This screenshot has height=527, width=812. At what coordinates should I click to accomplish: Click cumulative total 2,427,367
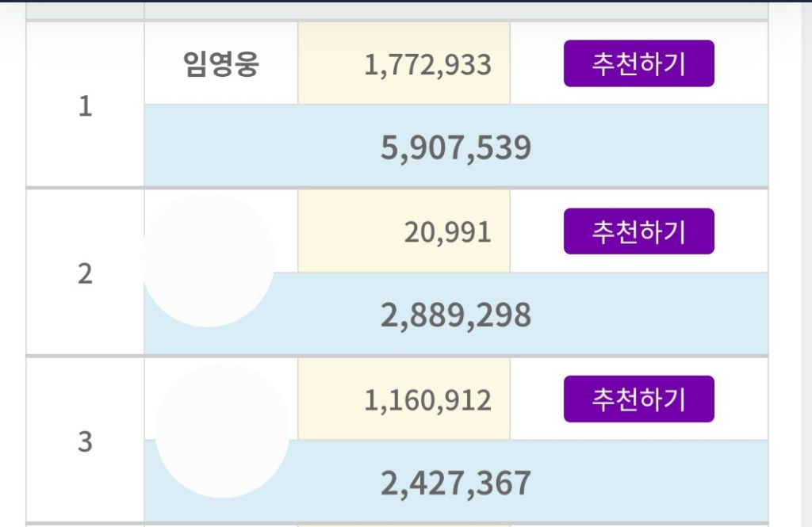pos(456,483)
